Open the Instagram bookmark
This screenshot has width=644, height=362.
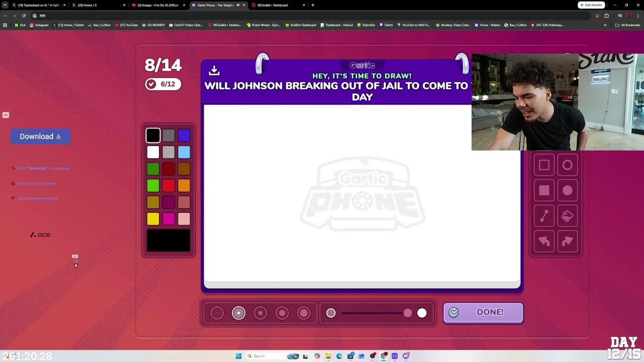(39, 25)
